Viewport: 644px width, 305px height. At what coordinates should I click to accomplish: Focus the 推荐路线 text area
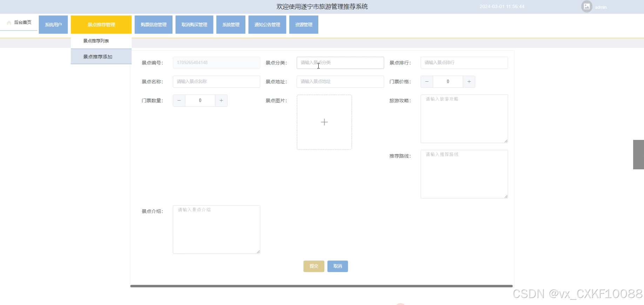coord(464,174)
